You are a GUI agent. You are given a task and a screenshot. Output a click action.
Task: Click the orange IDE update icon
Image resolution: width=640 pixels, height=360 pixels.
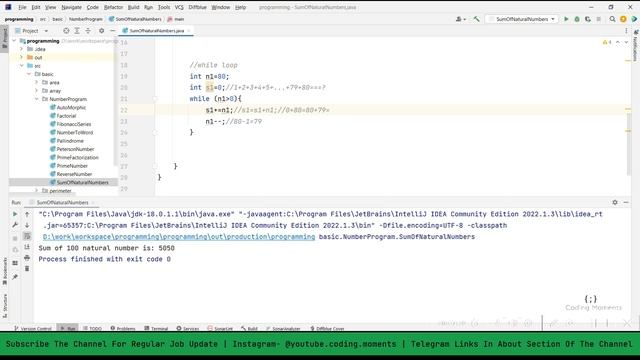tap(623, 19)
